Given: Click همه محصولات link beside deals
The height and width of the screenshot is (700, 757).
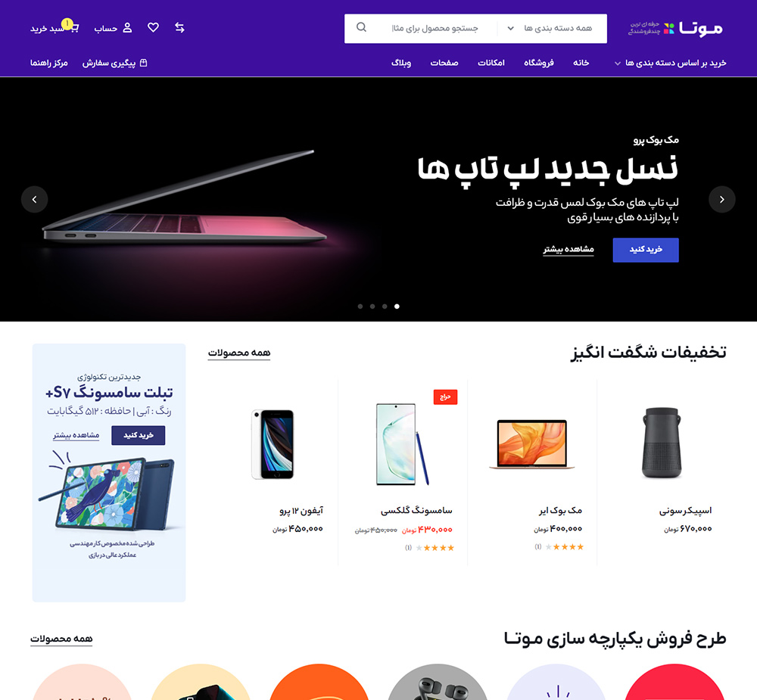Looking at the screenshot, I should [239, 353].
